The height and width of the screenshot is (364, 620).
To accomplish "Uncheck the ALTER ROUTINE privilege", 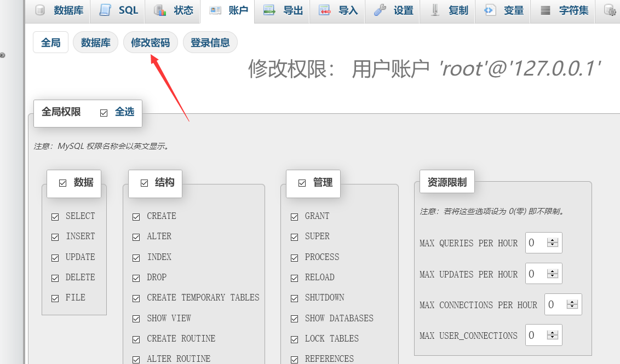I will pyautogui.click(x=136, y=360).
